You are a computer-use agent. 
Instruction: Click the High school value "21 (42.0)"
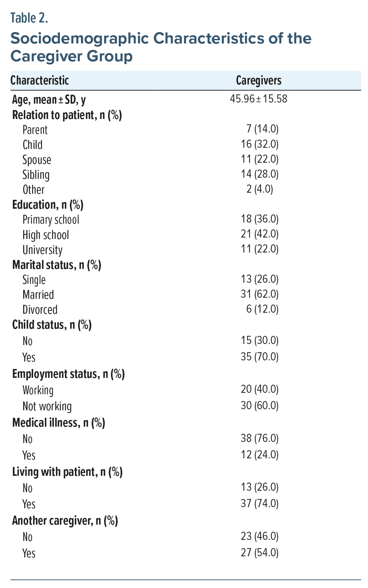tap(260, 234)
